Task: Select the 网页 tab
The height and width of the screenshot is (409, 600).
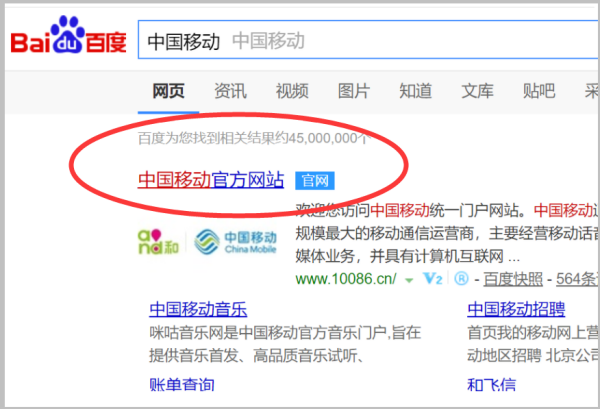Action: coord(168,91)
